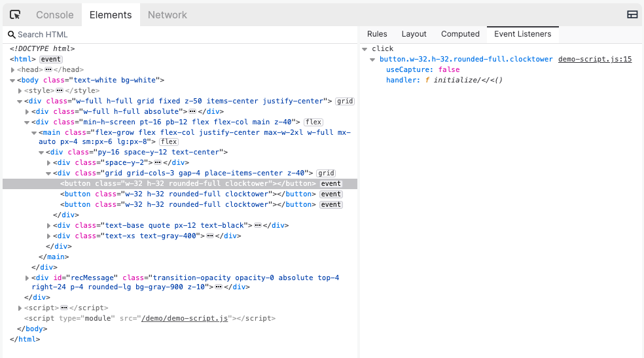Click the Search HTML magnifier icon
This screenshot has width=644, height=358.
(x=12, y=35)
